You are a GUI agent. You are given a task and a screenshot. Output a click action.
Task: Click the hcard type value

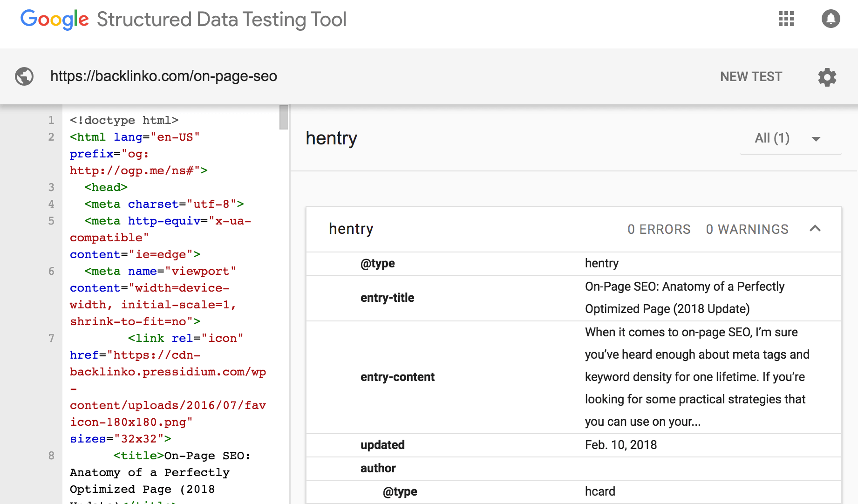click(x=600, y=491)
